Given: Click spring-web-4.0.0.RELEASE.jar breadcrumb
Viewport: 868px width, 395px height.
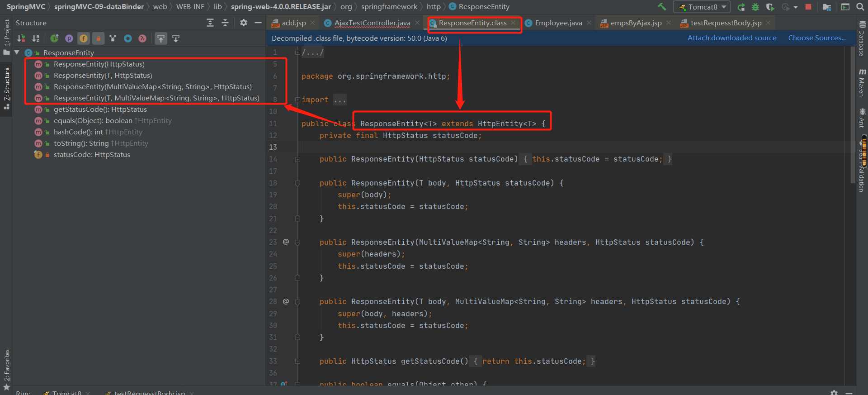Looking at the screenshot, I should click(281, 7).
